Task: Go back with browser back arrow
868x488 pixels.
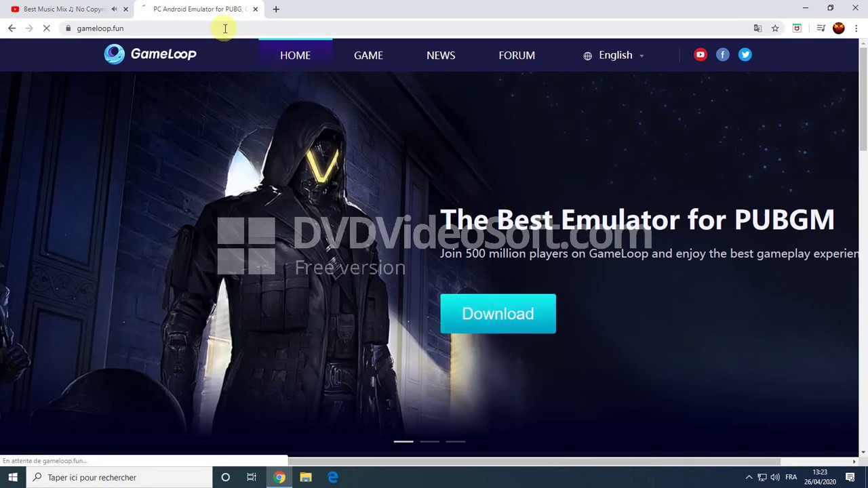Action: [x=12, y=28]
